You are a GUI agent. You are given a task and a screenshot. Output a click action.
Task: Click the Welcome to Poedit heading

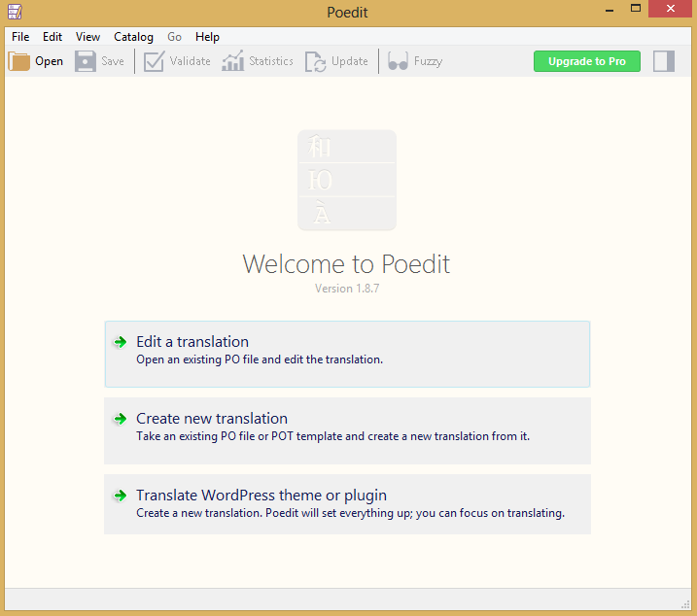coord(346,264)
